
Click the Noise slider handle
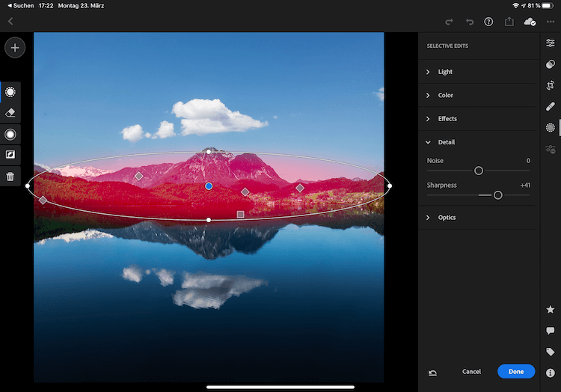point(479,171)
